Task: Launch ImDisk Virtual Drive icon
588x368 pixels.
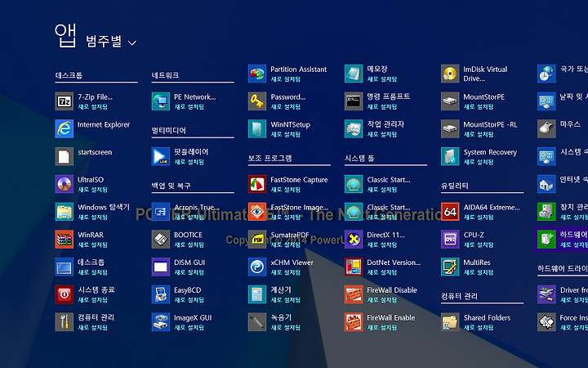Action: 450,74
